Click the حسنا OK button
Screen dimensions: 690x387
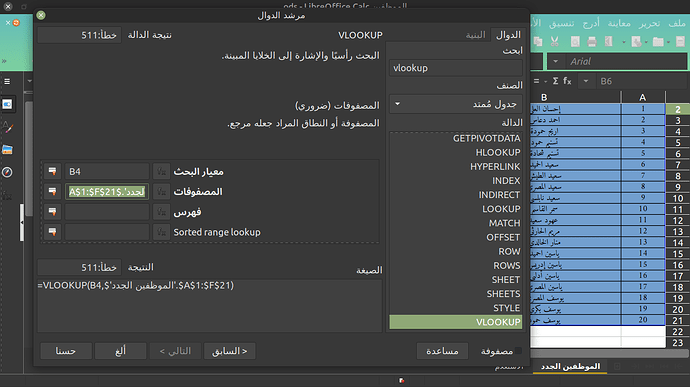66,351
